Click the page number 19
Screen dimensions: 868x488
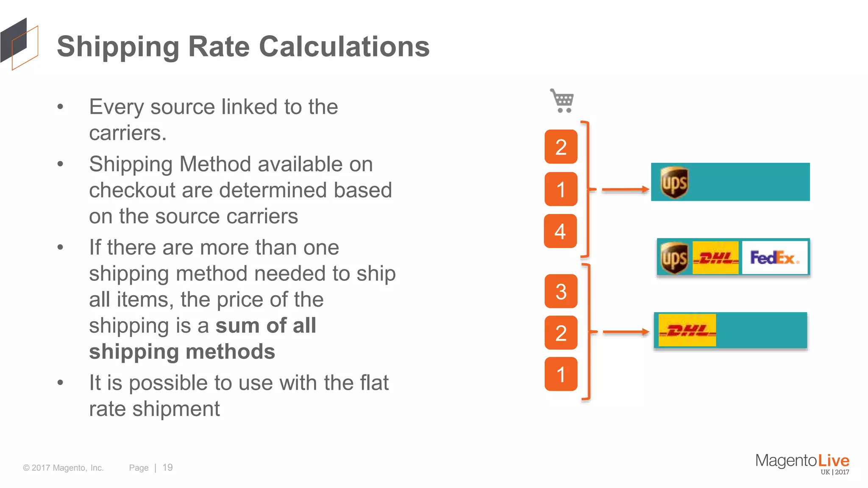pyautogui.click(x=167, y=467)
